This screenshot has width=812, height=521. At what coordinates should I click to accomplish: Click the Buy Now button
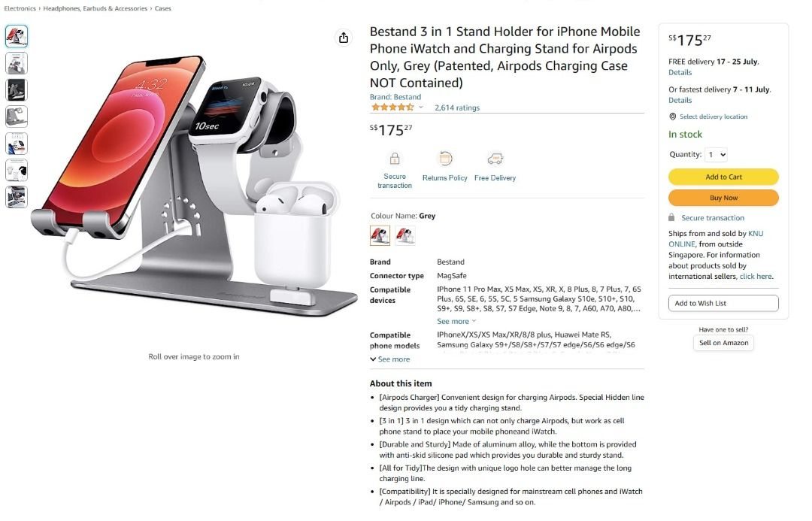(723, 198)
